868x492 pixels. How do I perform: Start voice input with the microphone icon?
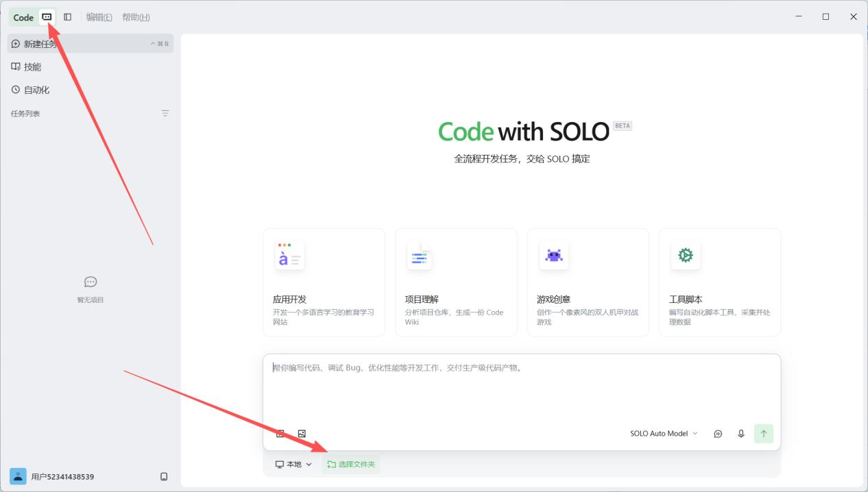click(741, 434)
